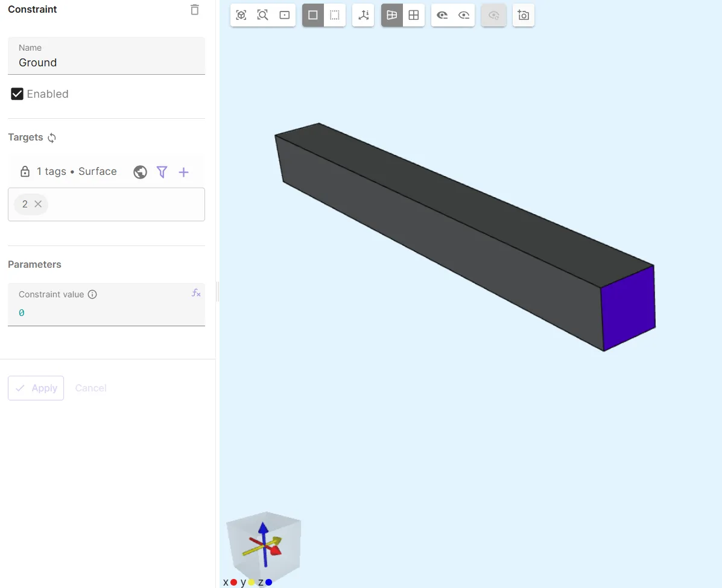Delete the constraint using the trash icon
The image size is (722, 588).
[194, 10]
